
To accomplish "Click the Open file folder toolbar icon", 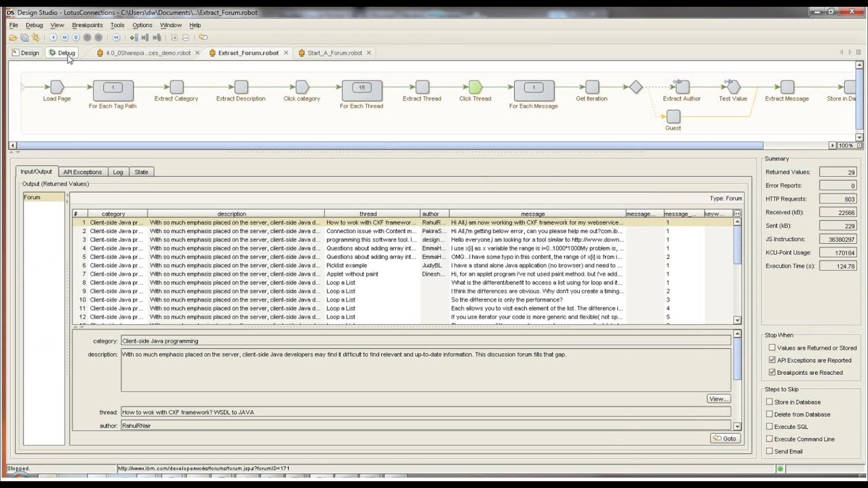I will pos(13,37).
